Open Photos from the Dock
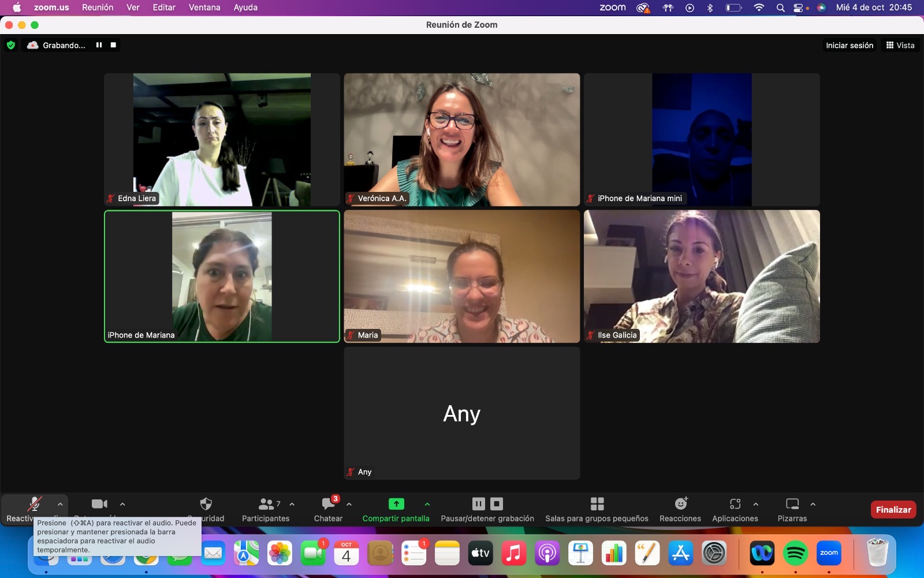The image size is (924, 578). point(280,554)
